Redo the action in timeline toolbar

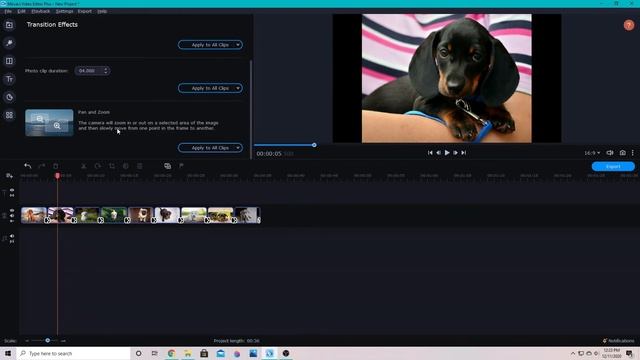pyautogui.click(x=41, y=166)
